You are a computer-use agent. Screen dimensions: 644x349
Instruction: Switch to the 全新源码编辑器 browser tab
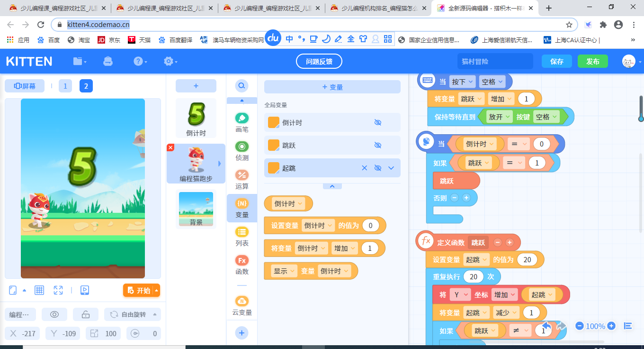tap(485, 8)
